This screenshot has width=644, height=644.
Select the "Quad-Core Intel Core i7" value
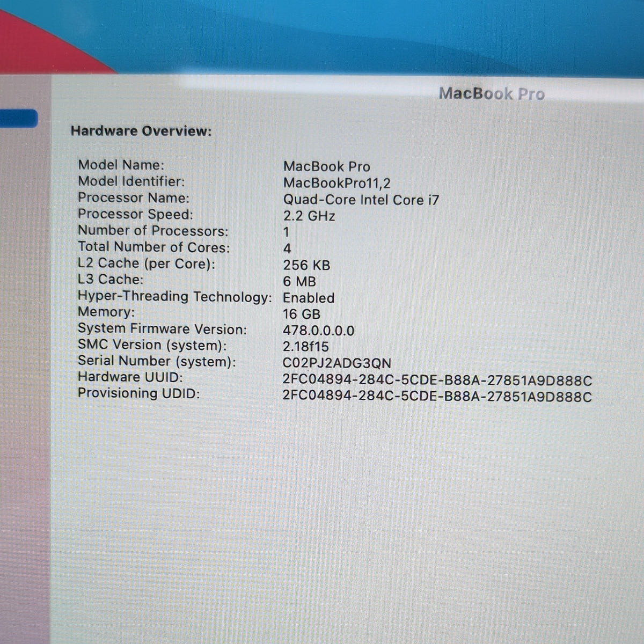point(361,200)
